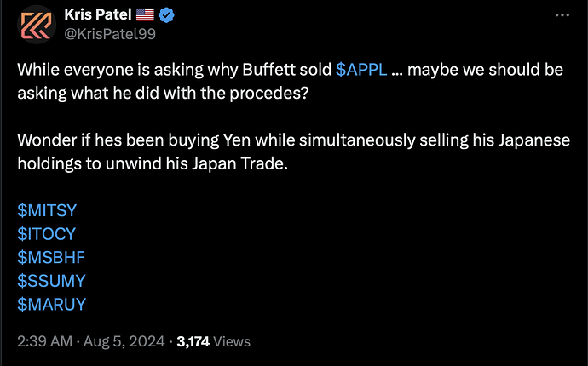Click the paragraph about buying Yen

[x=294, y=152]
